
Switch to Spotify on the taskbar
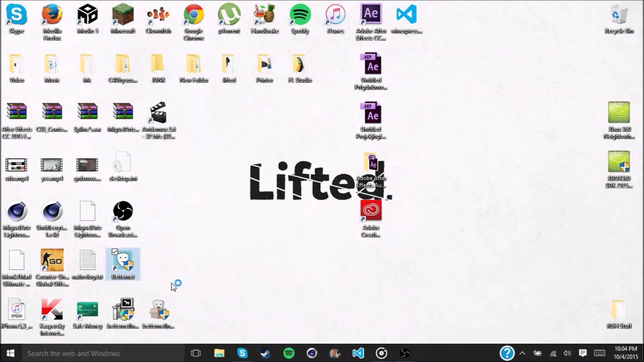[x=289, y=353]
